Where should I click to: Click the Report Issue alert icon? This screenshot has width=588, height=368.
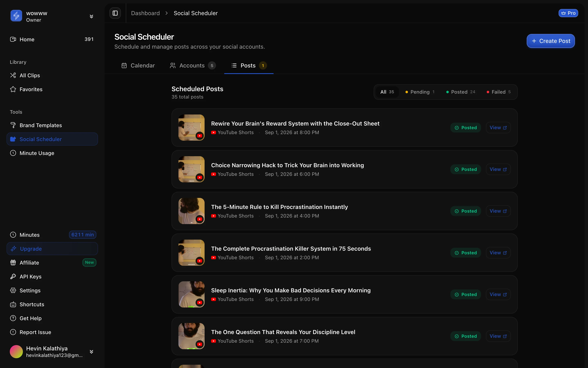pyautogui.click(x=13, y=332)
